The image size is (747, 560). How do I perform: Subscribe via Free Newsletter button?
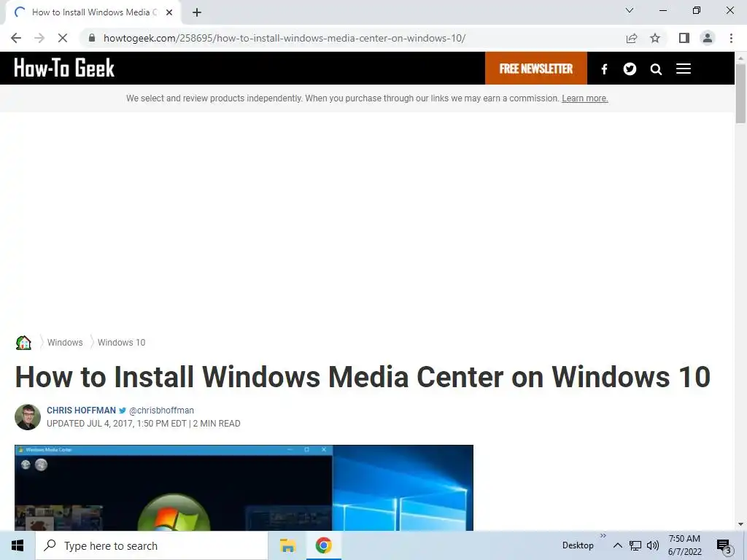[x=536, y=69]
